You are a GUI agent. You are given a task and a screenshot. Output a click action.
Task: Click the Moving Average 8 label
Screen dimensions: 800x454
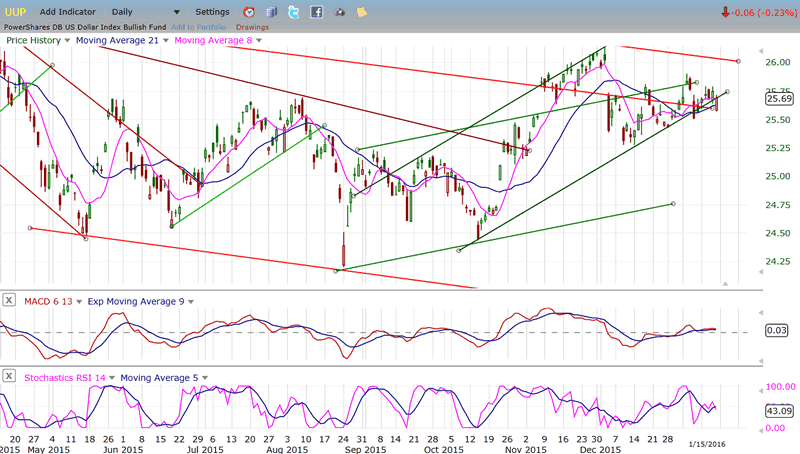click(213, 40)
